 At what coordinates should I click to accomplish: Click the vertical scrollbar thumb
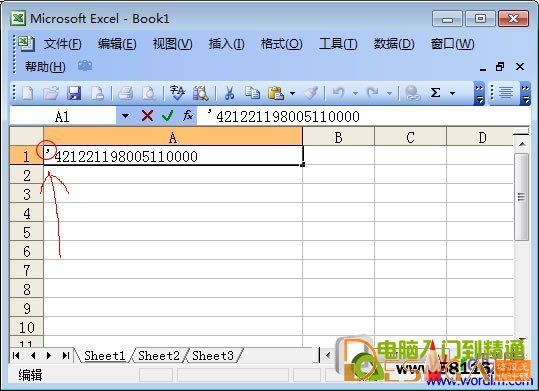[x=521, y=197]
